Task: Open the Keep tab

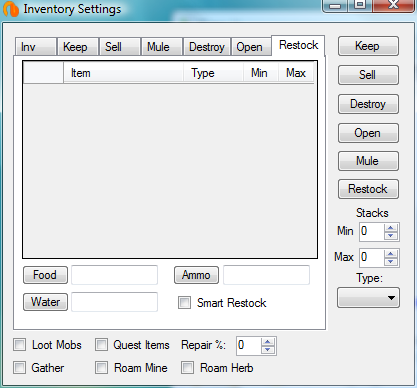Action: click(x=78, y=47)
